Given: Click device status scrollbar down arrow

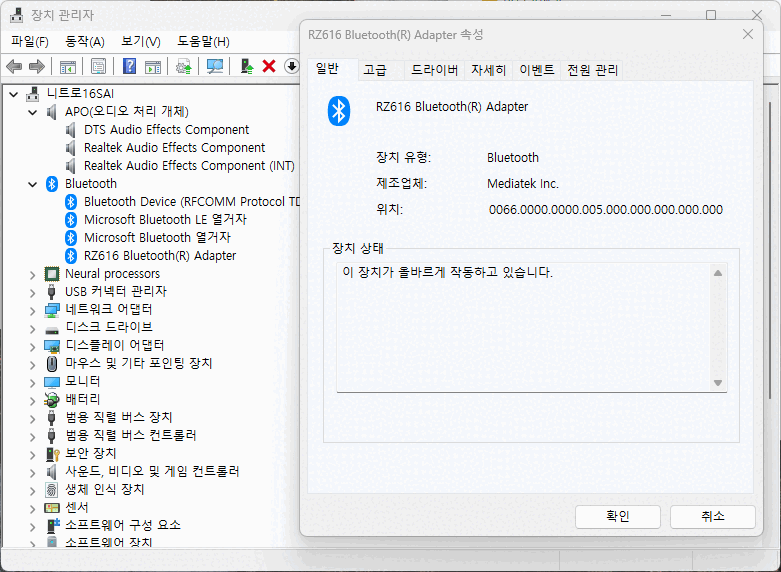Looking at the screenshot, I should click(717, 383).
